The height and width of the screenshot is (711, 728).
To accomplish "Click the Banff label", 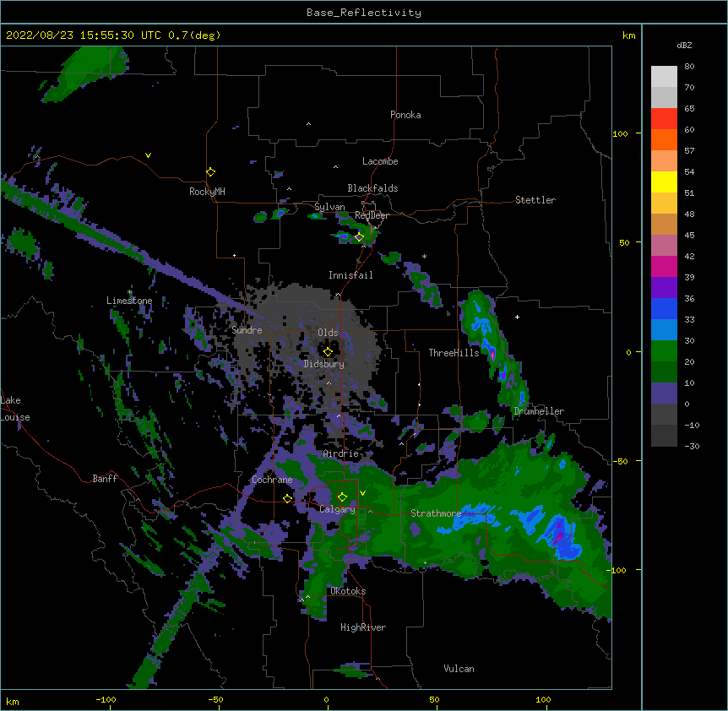I will click(x=105, y=479).
